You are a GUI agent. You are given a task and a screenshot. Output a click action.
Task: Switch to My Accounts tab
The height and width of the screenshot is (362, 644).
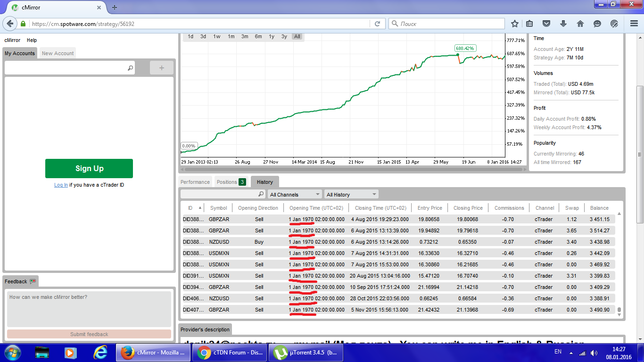pos(20,53)
